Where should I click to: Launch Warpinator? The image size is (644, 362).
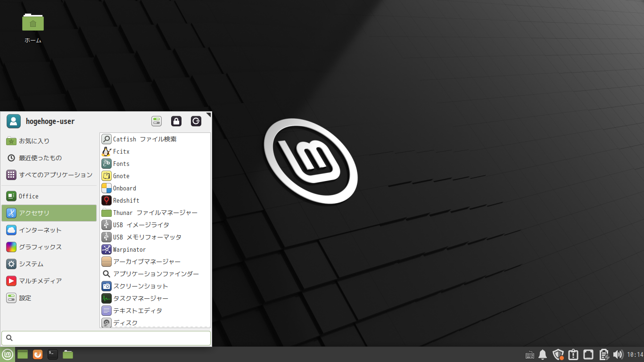[155, 249]
